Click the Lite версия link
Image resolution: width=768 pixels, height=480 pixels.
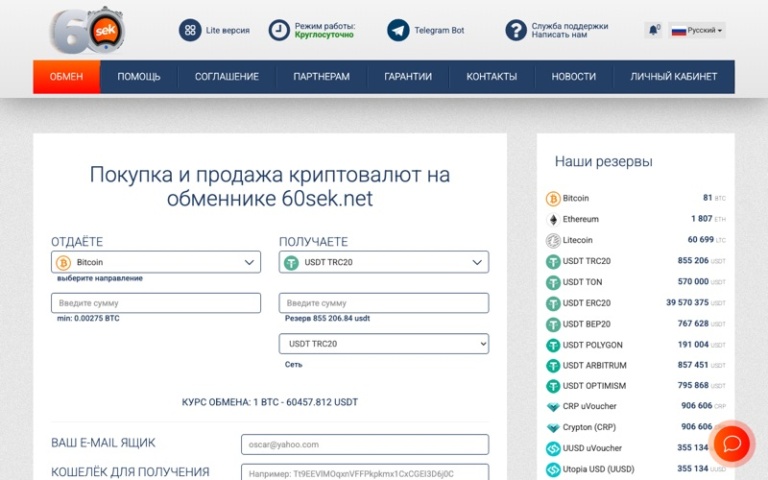point(228,30)
